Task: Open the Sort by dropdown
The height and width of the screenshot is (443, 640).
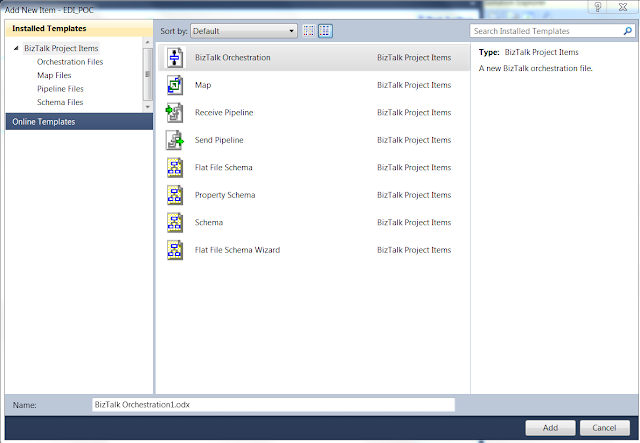Action: pyautogui.click(x=244, y=31)
